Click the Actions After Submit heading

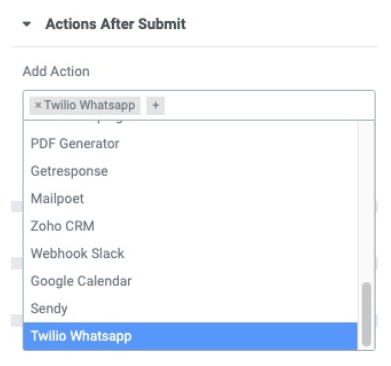(115, 24)
